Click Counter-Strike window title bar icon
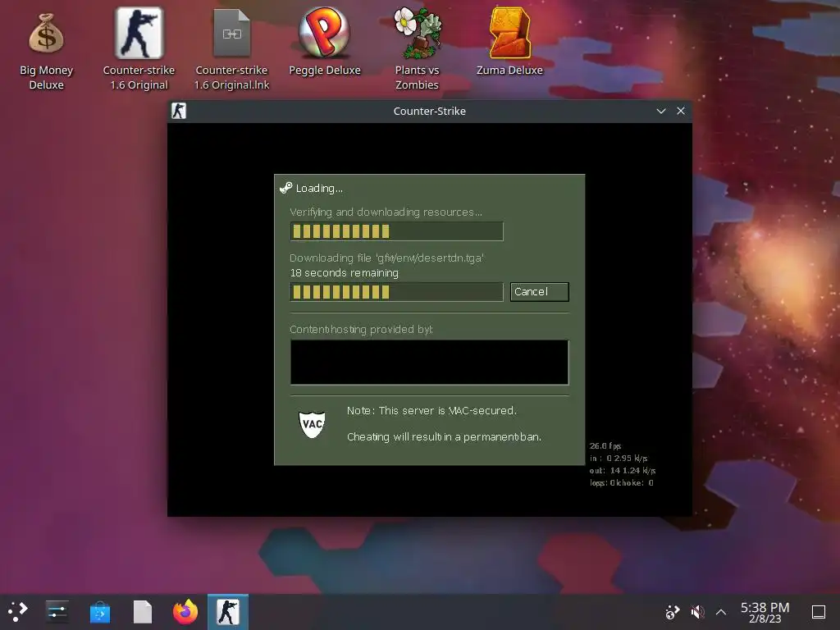Screen dimensions: 840x630 point(178,111)
